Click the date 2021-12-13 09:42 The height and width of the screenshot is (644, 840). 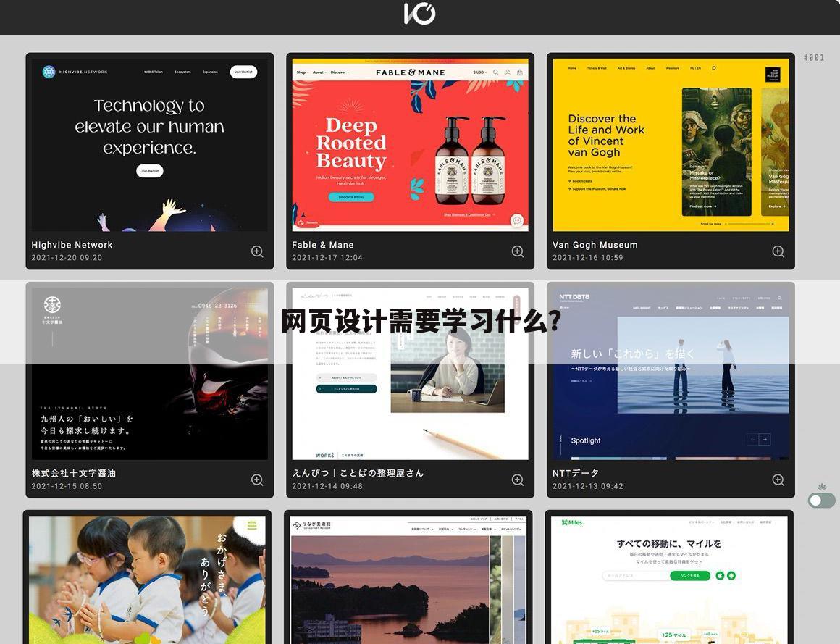click(587, 487)
